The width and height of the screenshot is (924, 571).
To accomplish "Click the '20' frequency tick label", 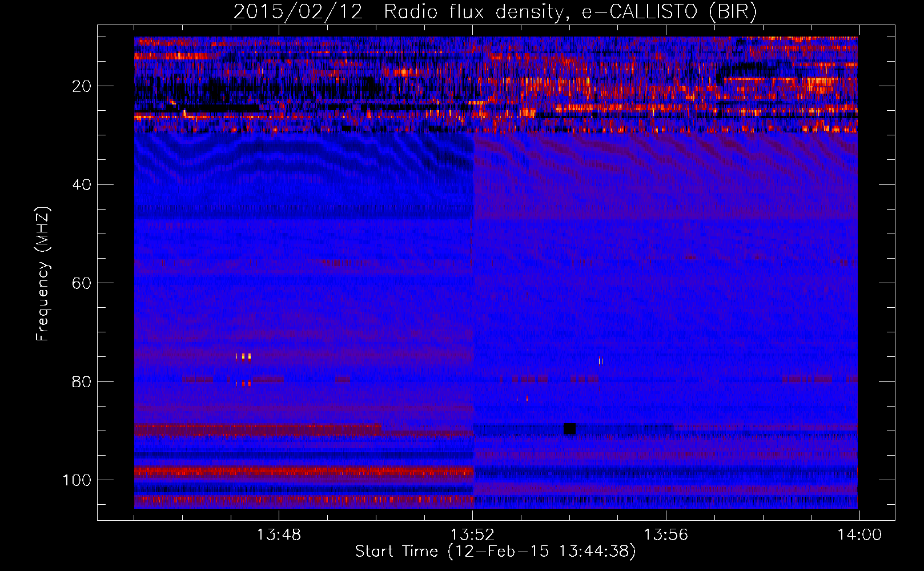I will click(82, 86).
